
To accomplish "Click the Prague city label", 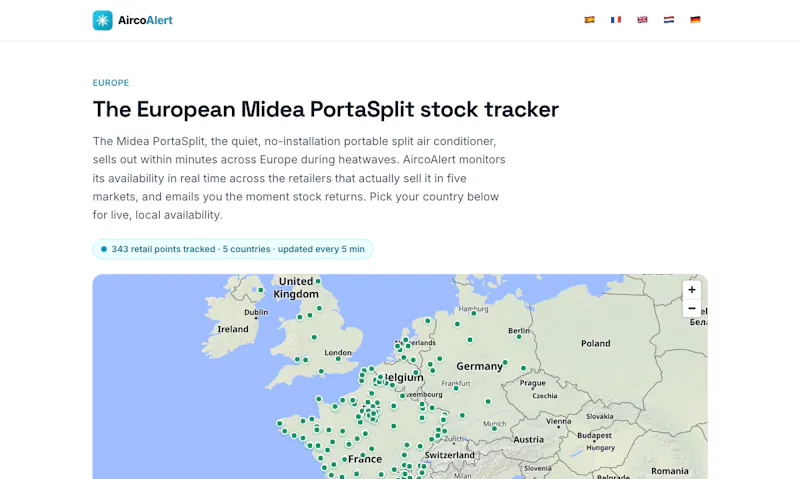I will [533, 383].
